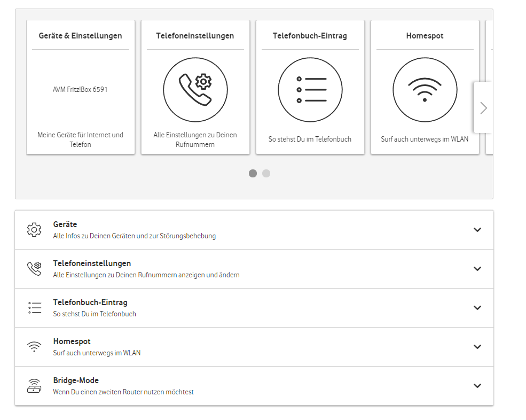Click the phone icon in Telefoneinstellungen card
The height and width of the screenshot is (420, 526).
(x=195, y=89)
